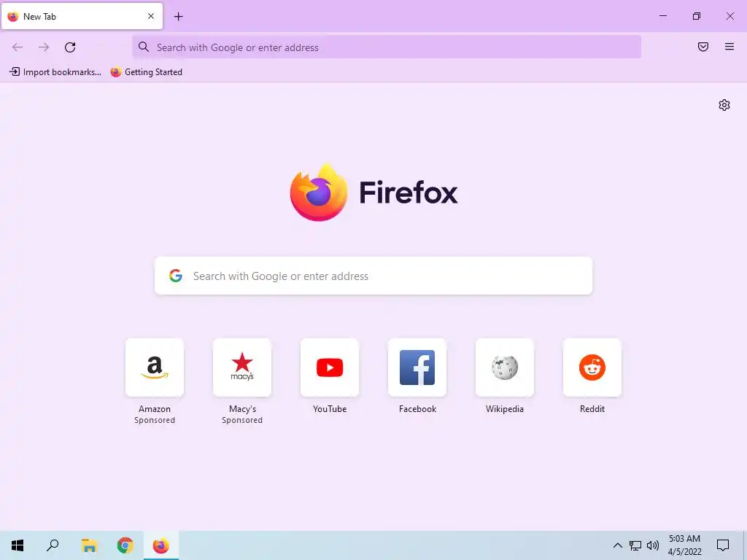Image resolution: width=747 pixels, height=560 pixels.
Task: Click the Google G icon in search box
Action: [176, 276]
